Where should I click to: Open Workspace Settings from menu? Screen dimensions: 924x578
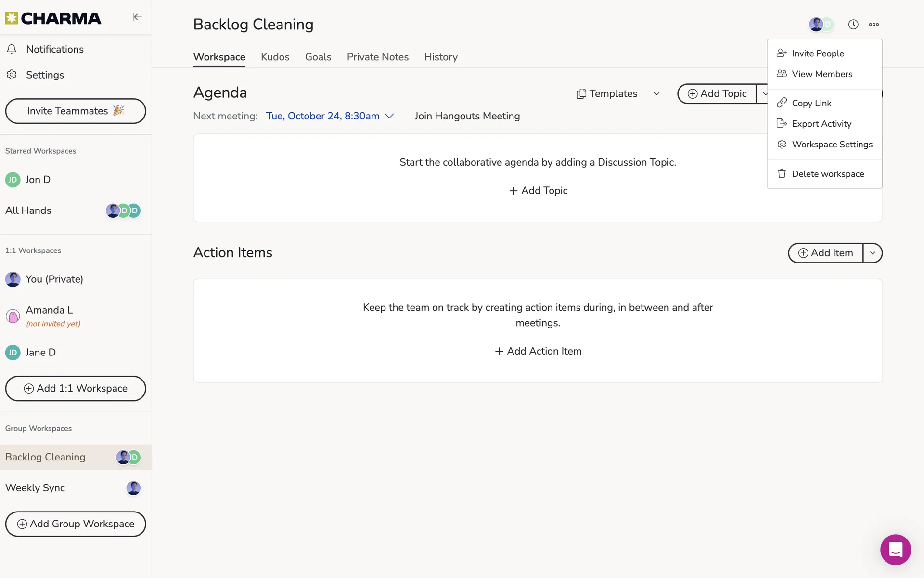pyautogui.click(x=832, y=144)
